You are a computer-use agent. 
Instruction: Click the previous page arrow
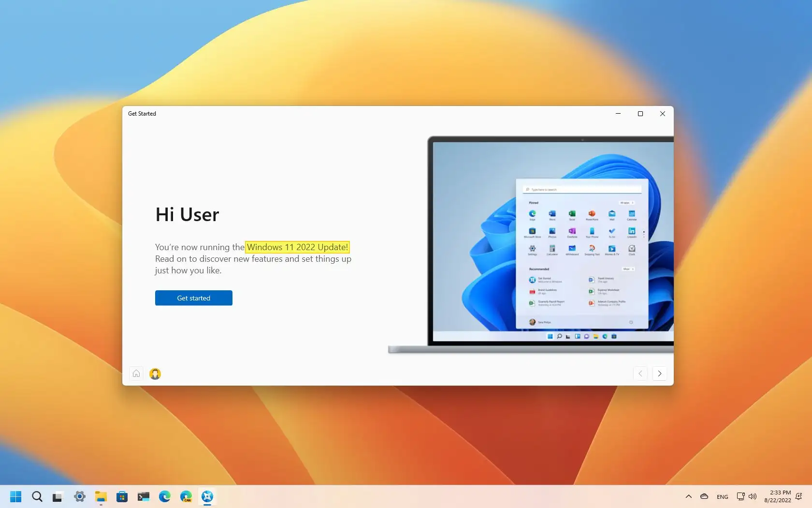click(640, 374)
